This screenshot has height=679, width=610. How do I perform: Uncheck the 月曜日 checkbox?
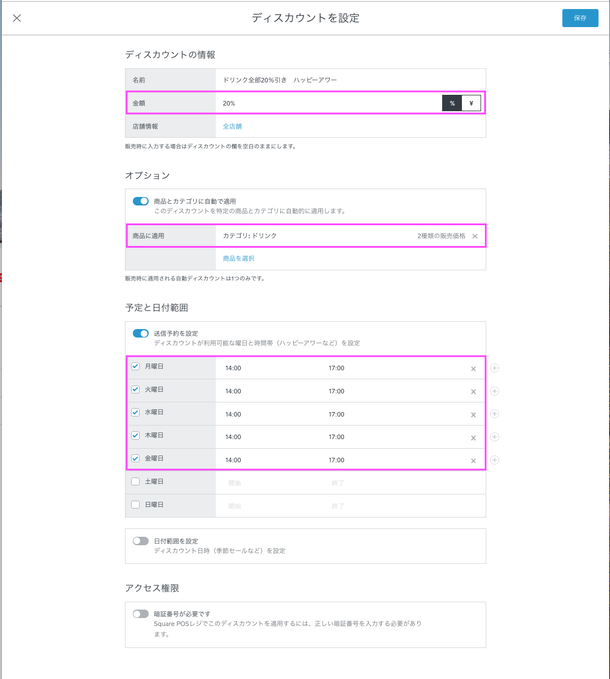[136, 366]
